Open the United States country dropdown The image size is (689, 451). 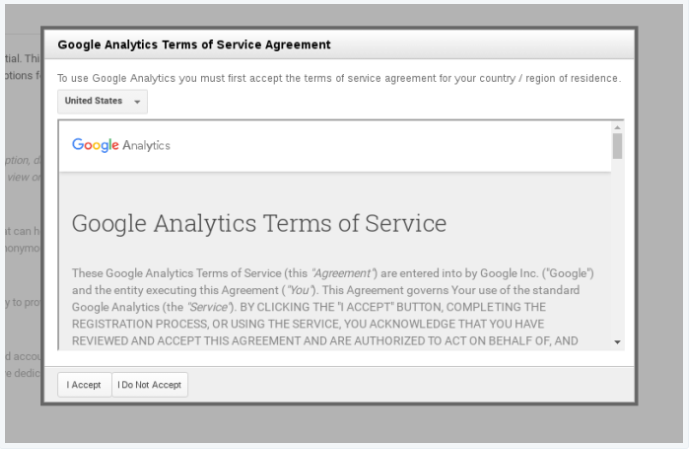pyautogui.click(x=102, y=102)
